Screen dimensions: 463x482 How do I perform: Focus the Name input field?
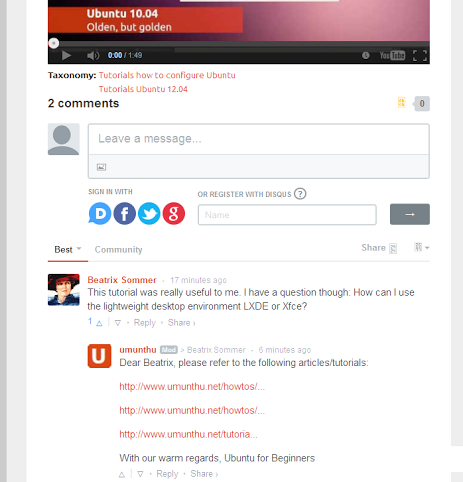pos(287,215)
